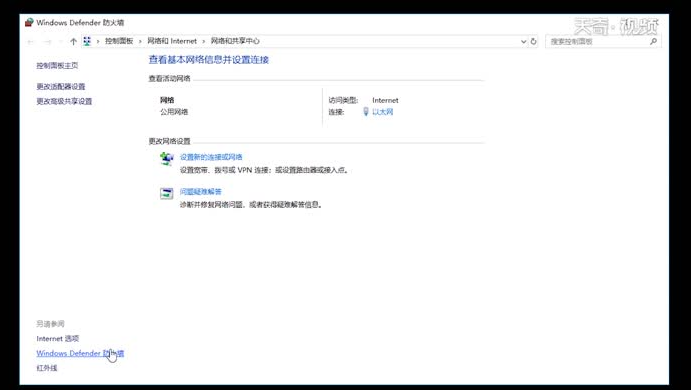This screenshot has width=691, height=390.
Task: Refresh the address bar
Action: 533,41
